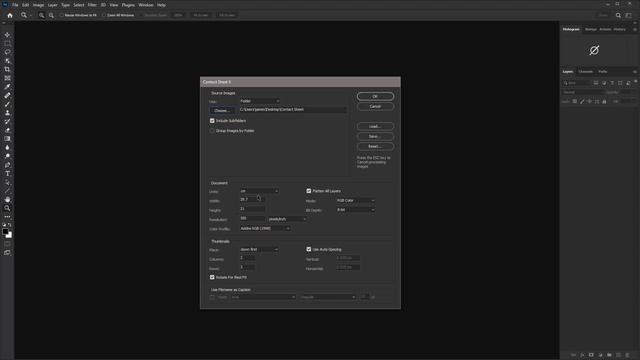Click the Reset... button
This screenshot has width=640, height=360.
click(375, 147)
